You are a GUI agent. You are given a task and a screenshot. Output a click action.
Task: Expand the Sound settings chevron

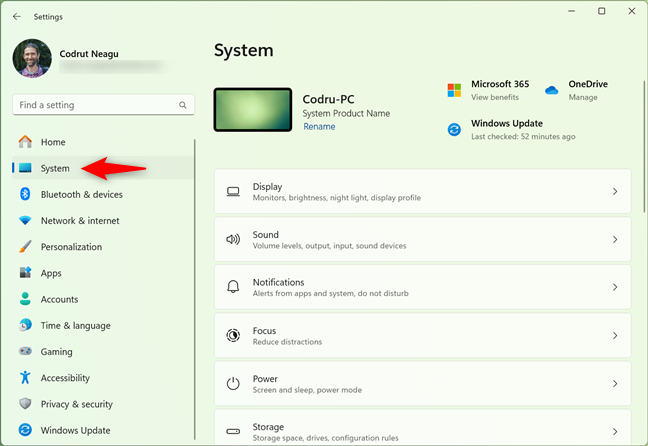coord(615,239)
